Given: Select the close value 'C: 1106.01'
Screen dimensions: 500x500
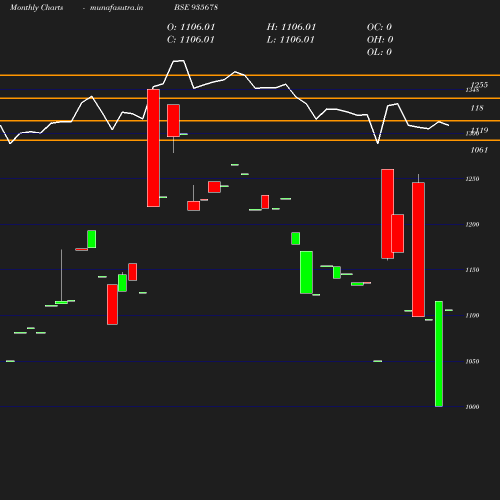Looking at the screenshot, I should 191,39.
